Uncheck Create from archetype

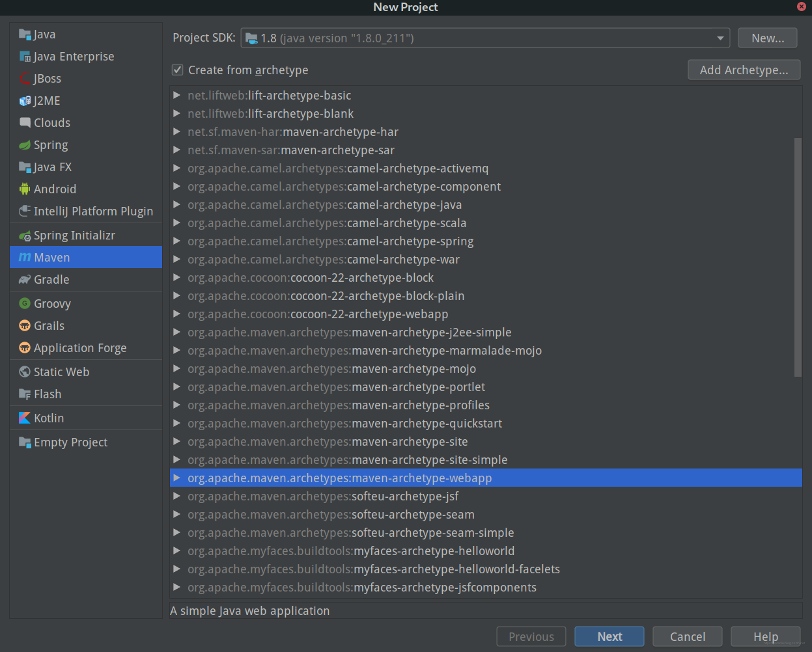point(177,70)
